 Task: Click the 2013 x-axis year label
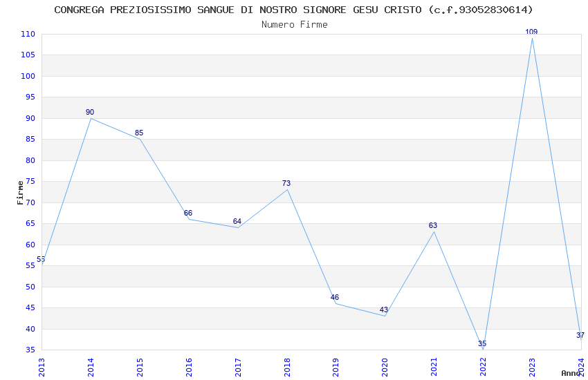point(42,368)
